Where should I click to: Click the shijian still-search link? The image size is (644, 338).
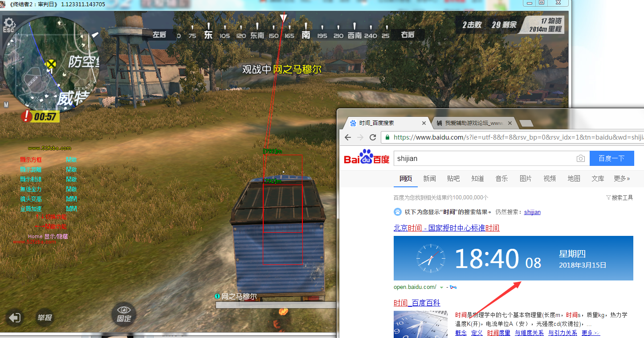532,212
